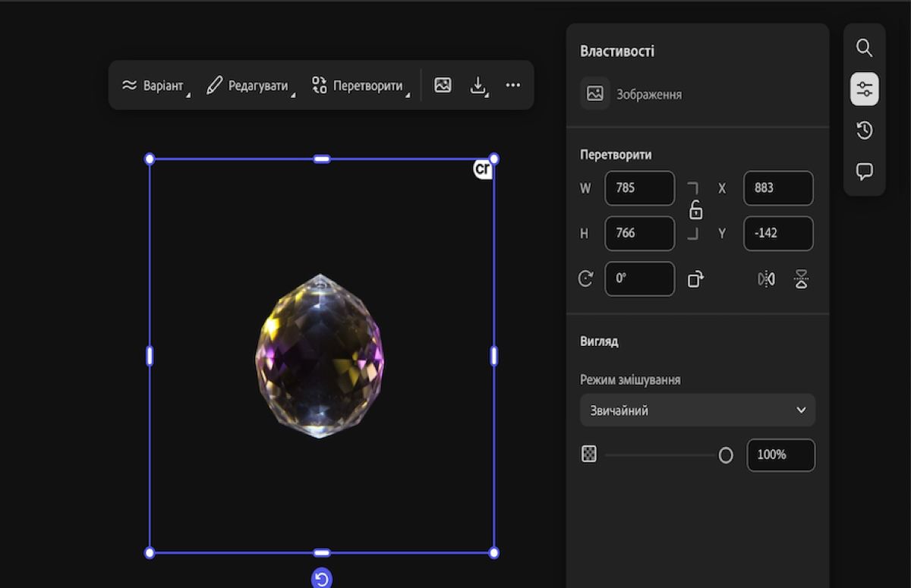The width and height of the screenshot is (911, 588).
Task: Open the Варіант dropdown in toolbar
Action: click(156, 86)
